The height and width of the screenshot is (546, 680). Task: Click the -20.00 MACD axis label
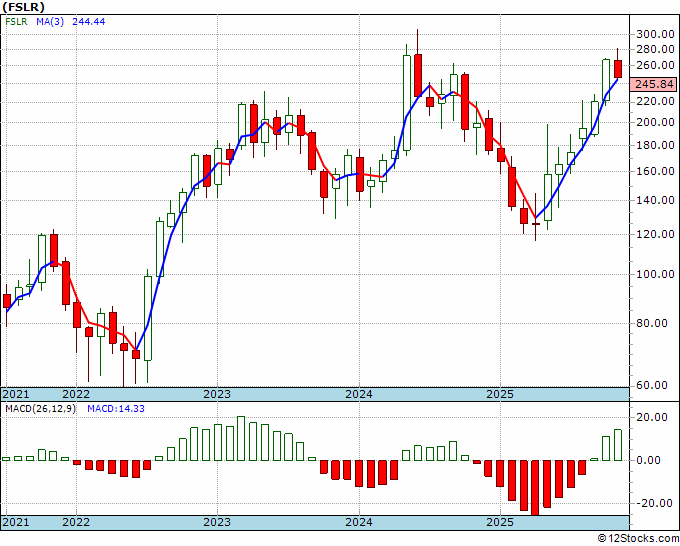653,503
